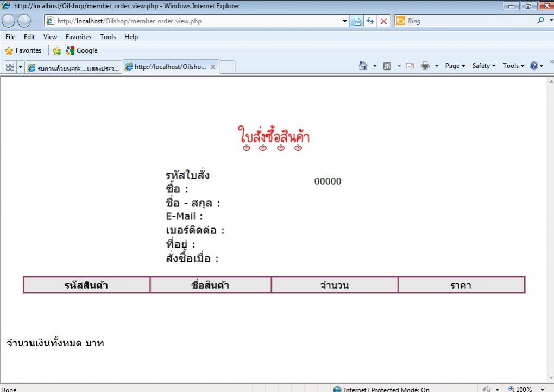
Task: Click the ที่อยู่ : label
Action: tap(180, 244)
